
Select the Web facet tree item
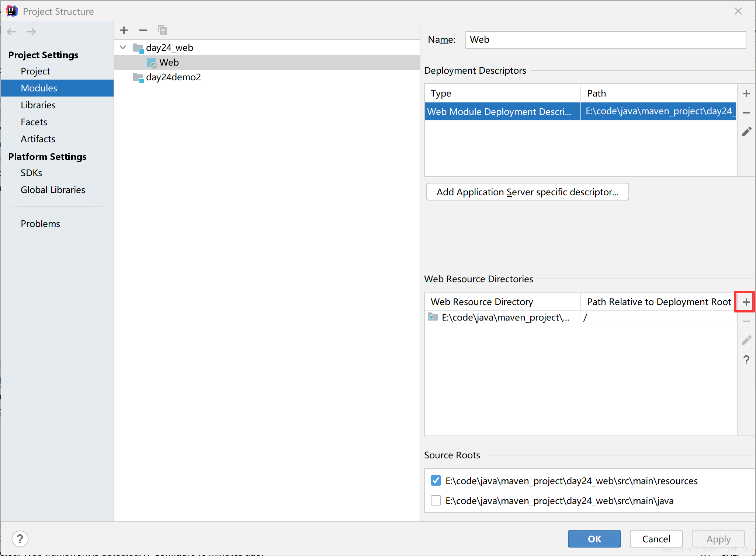pyautogui.click(x=267, y=63)
